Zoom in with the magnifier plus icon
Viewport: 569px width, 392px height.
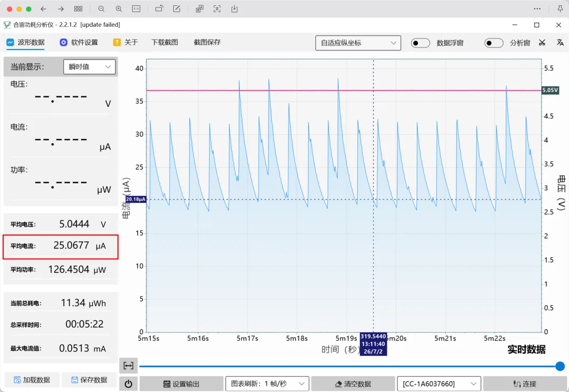point(119,9)
